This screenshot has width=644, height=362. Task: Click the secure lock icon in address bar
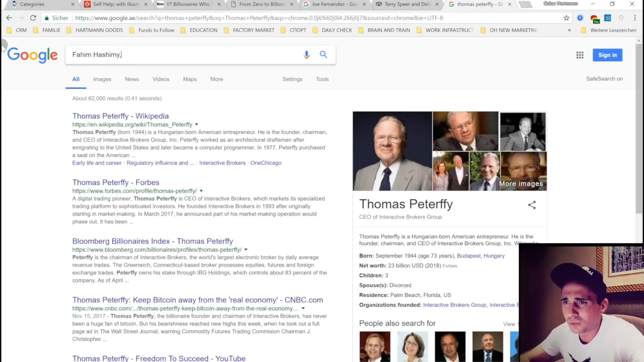point(47,18)
